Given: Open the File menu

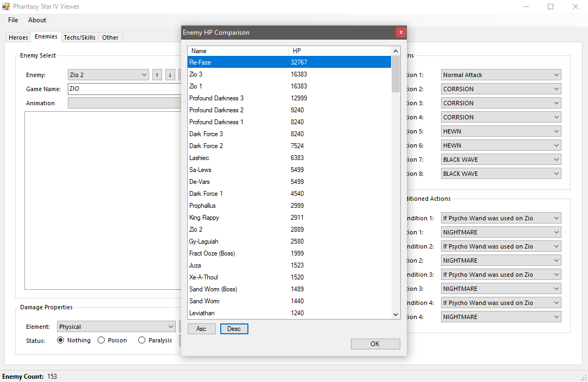Looking at the screenshot, I should point(13,20).
